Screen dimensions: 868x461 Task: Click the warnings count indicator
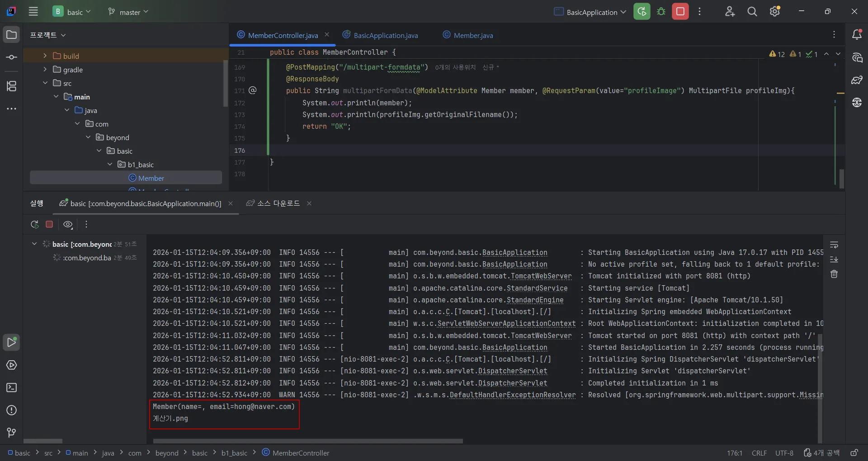[777, 54]
